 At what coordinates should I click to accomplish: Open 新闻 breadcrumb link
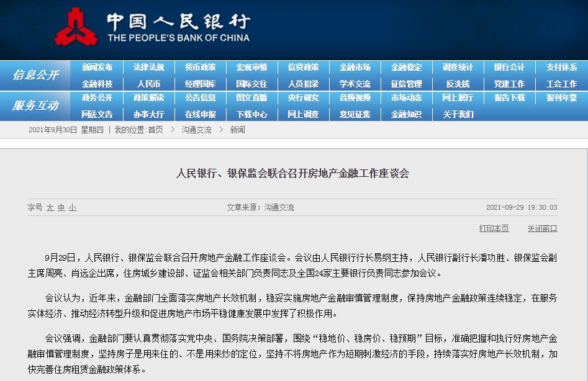pos(237,130)
